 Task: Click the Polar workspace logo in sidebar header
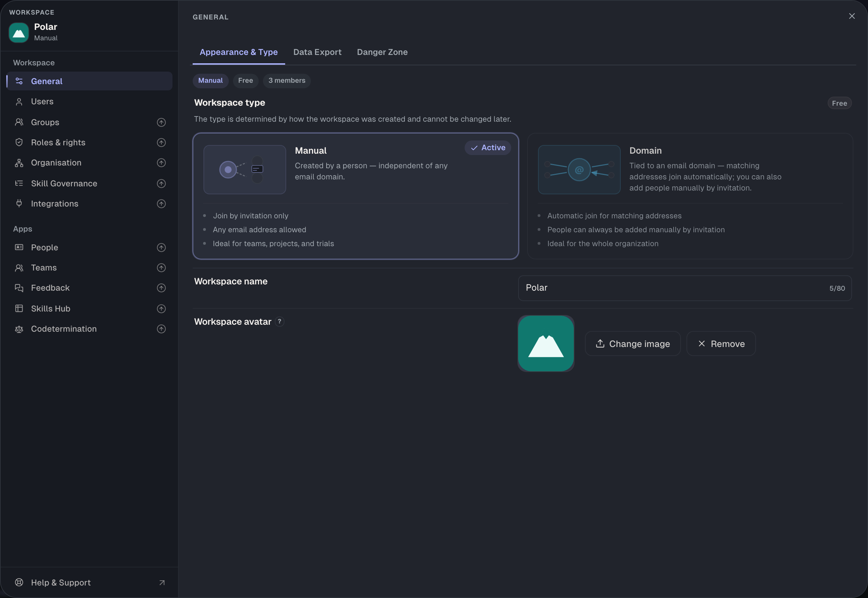[19, 33]
